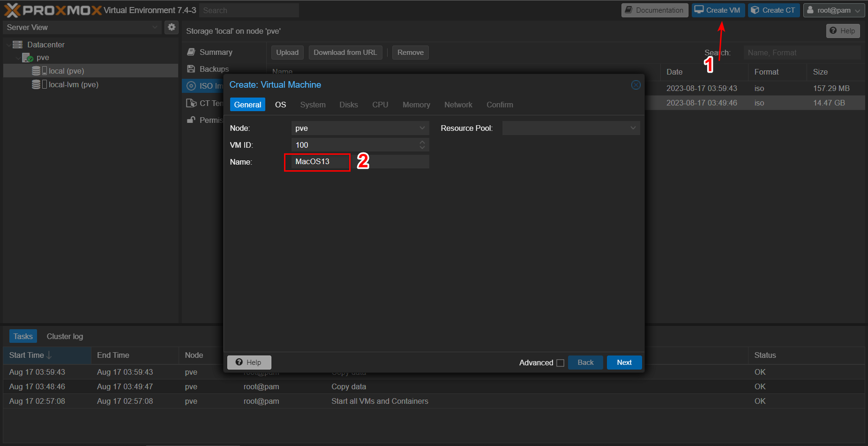
Task: Click the Proxmox logo icon
Action: 13,10
